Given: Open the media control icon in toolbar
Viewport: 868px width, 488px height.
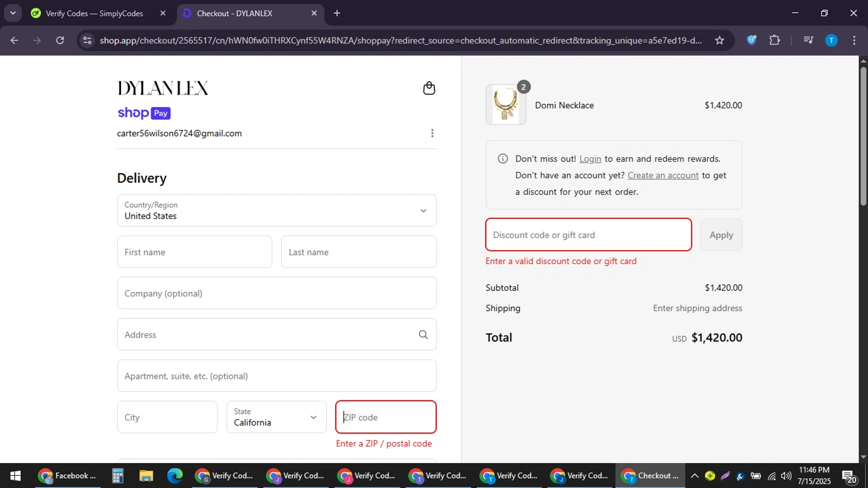Looking at the screenshot, I should click(x=808, y=41).
